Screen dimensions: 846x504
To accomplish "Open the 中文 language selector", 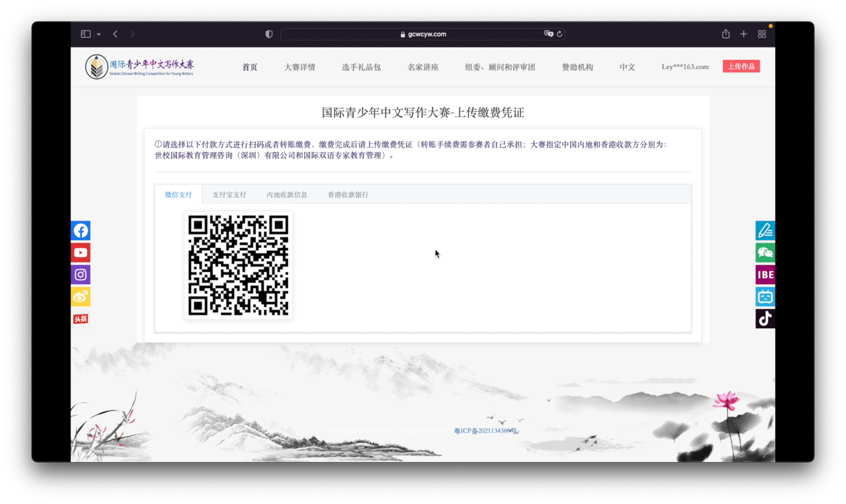I will [x=627, y=67].
